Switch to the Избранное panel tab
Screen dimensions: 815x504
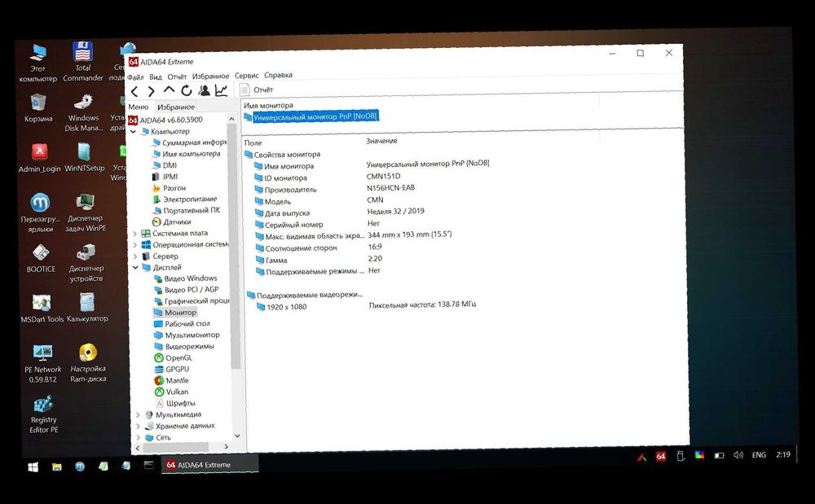[x=176, y=107]
